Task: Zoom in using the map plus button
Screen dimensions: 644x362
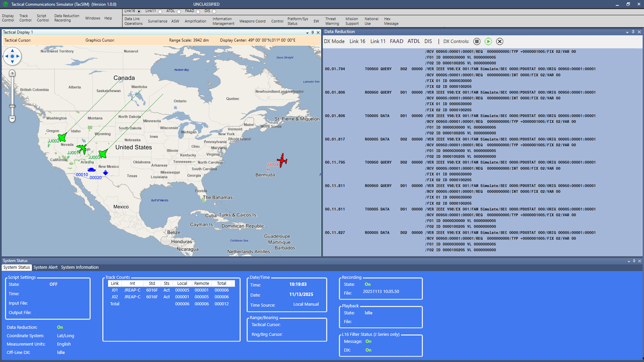Action: 12,73
